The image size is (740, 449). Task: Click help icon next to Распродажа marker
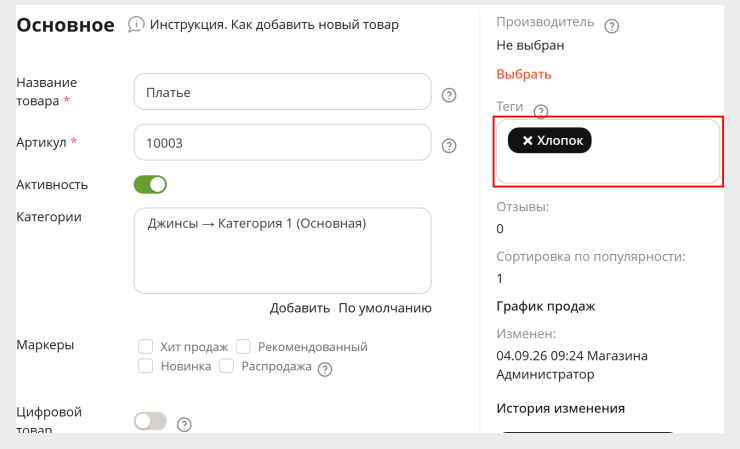click(x=325, y=369)
